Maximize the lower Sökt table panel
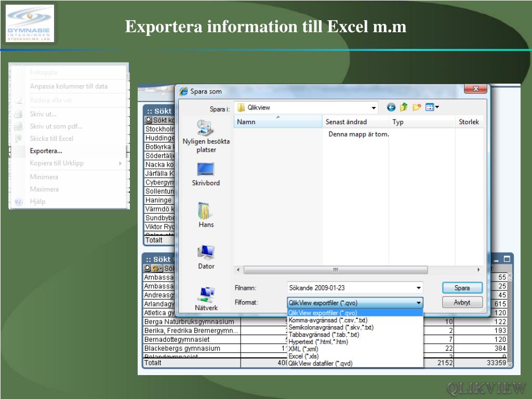Viewport: 532px width, 399px height. tap(507, 259)
